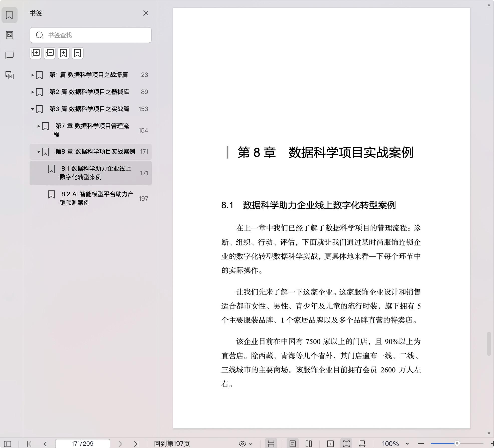494x448 pixels.
Task: Focus the 书签查找 search field
Action: pyautogui.click(x=90, y=35)
